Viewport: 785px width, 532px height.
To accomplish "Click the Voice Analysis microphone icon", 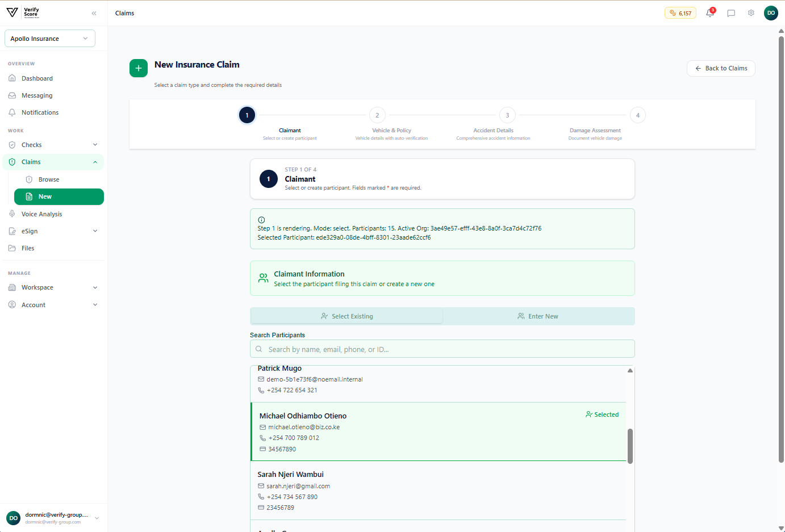I will [12, 214].
